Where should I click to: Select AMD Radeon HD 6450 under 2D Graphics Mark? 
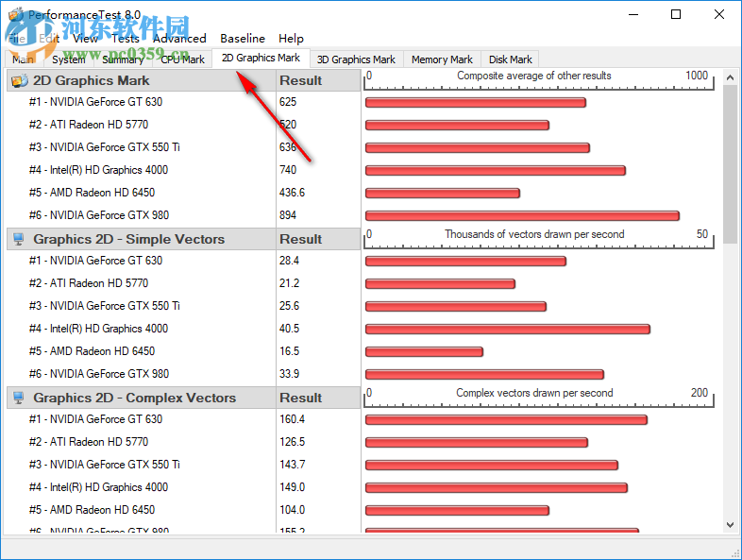coord(92,193)
